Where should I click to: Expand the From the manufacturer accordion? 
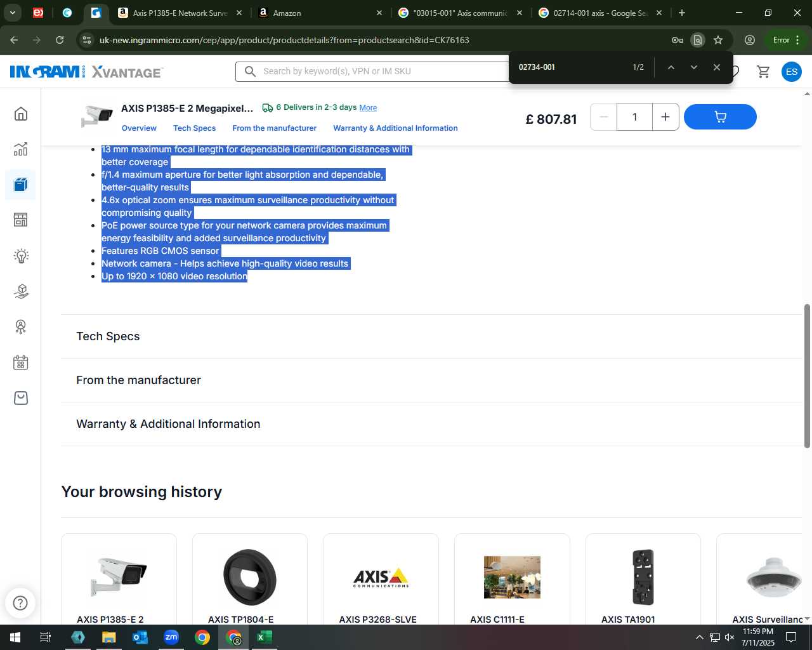pyautogui.click(x=431, y=380)
